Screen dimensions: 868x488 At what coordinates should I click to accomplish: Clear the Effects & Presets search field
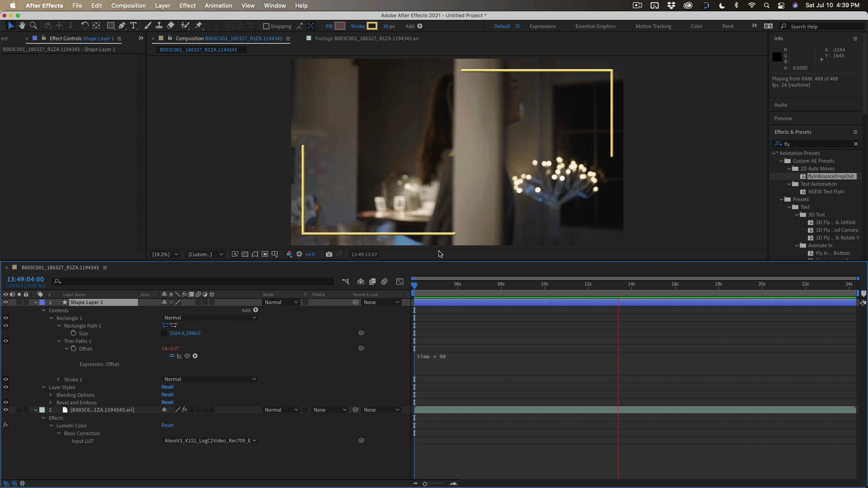pos(855,144)
